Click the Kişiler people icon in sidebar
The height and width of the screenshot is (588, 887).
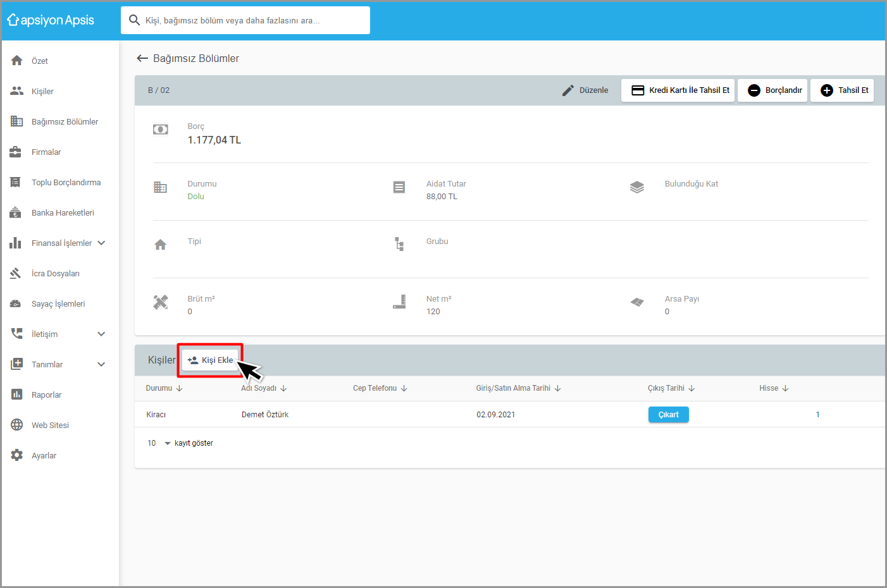pyautogui.click(x=16, y=91)
